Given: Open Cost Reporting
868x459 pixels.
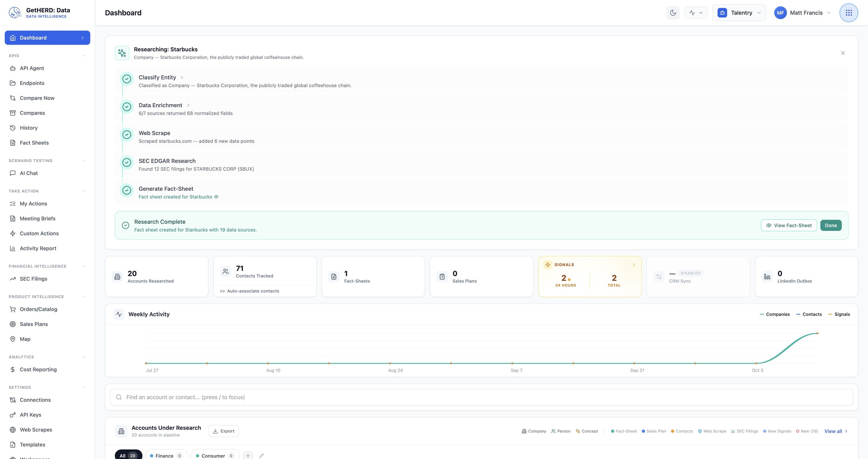Looking at the screenshot, I should coord(47,370).
